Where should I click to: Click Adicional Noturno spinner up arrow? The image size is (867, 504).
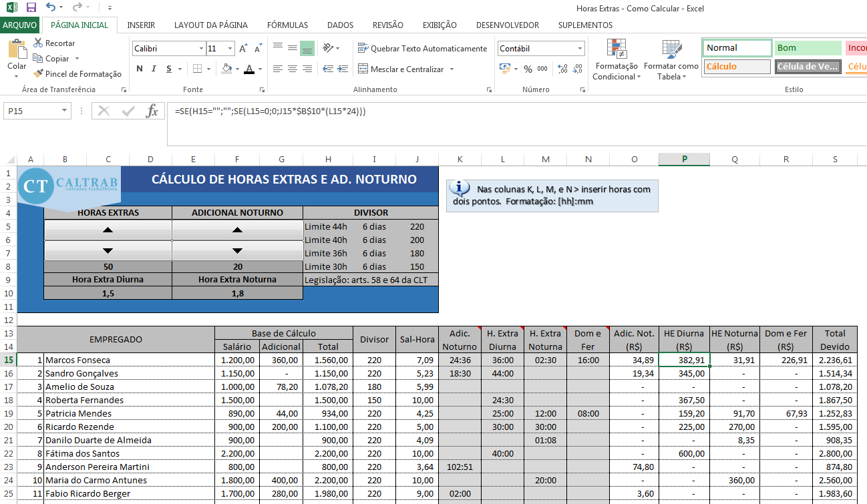click(x=237, y=230)
